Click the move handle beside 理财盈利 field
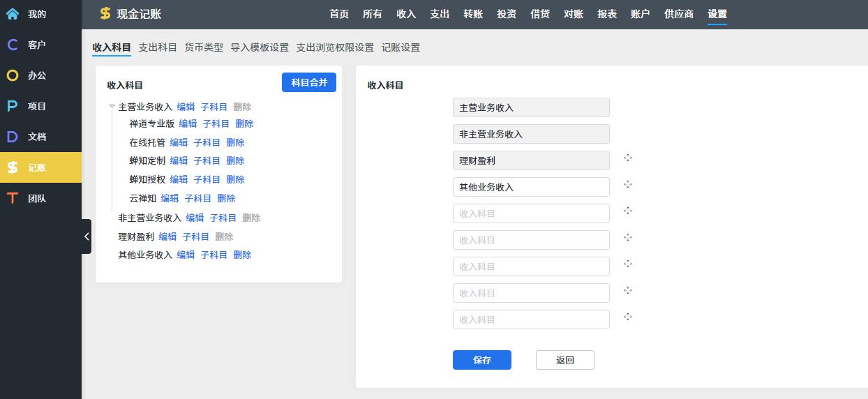 628,158
